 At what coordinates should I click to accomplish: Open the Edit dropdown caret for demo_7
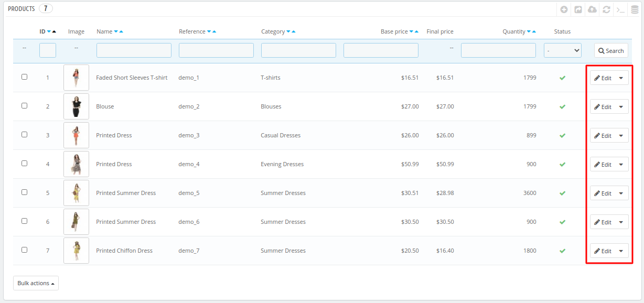(621, 251)
